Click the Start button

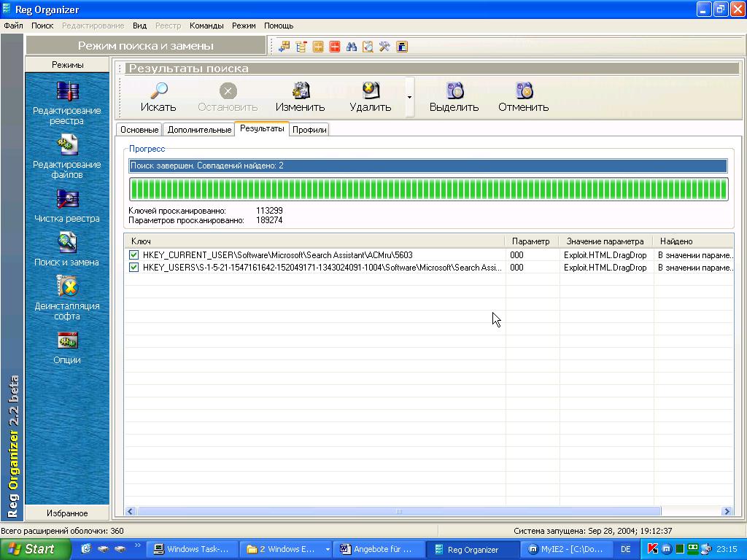pyautogui.click(x=35, y=549)
